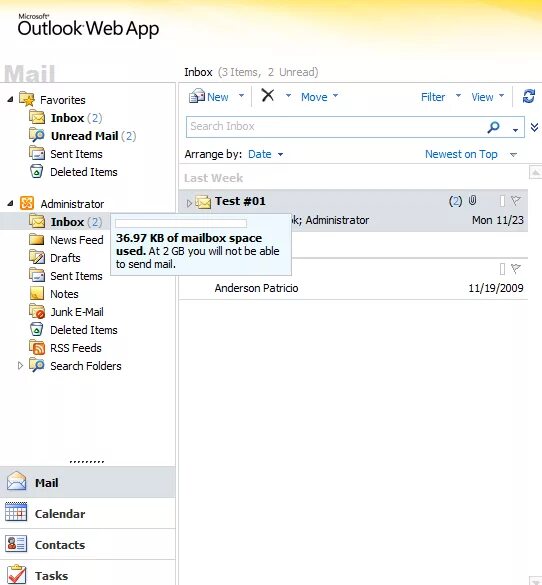The image size is (542, 585).
Task: Click the message list scroll up arrow
Action: tap(535, 172)
